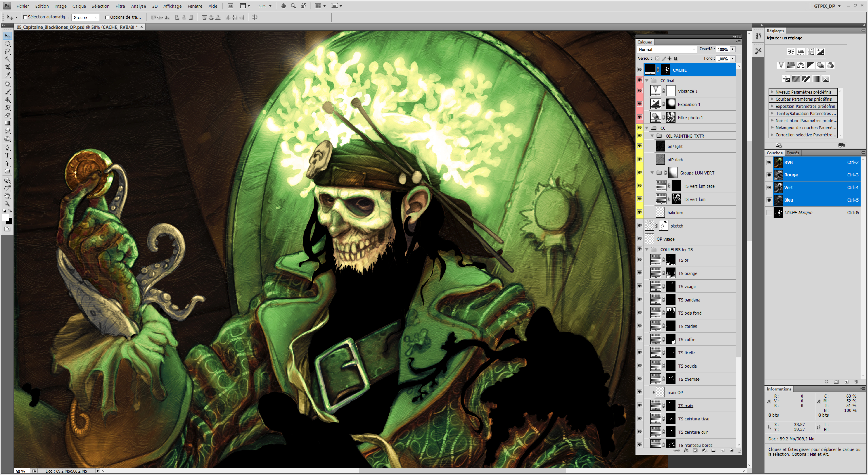Click the layer Opacité value field

pyautogui.click(x=722, y=50)
